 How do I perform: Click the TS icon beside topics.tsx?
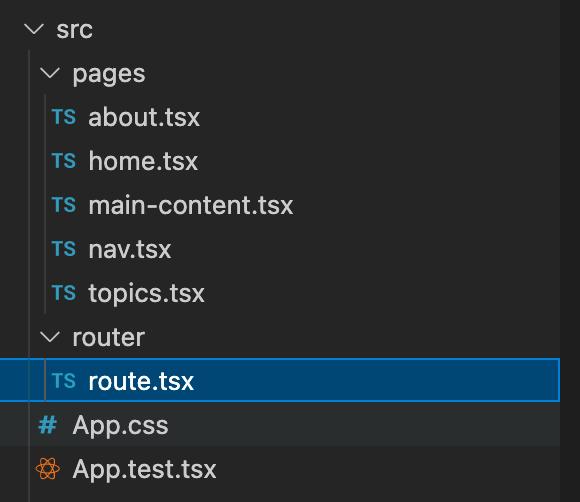point(64,293)
